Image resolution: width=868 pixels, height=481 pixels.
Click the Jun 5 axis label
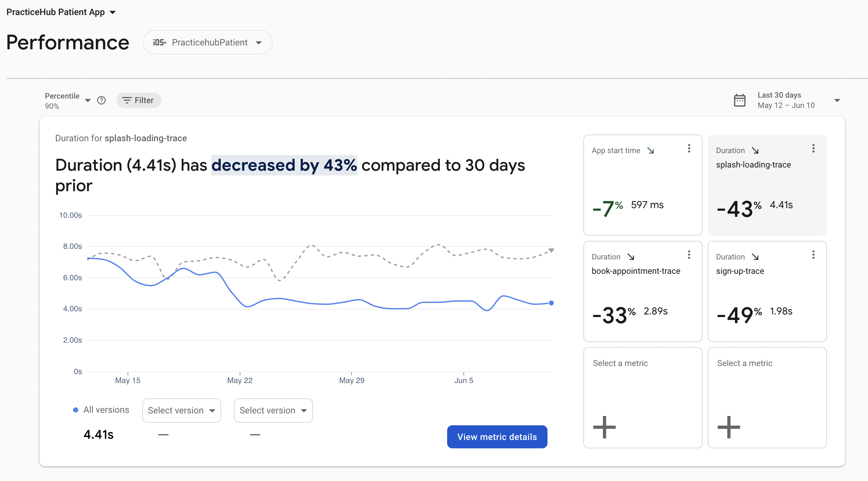pyautogui.click(x=464, y=380)
